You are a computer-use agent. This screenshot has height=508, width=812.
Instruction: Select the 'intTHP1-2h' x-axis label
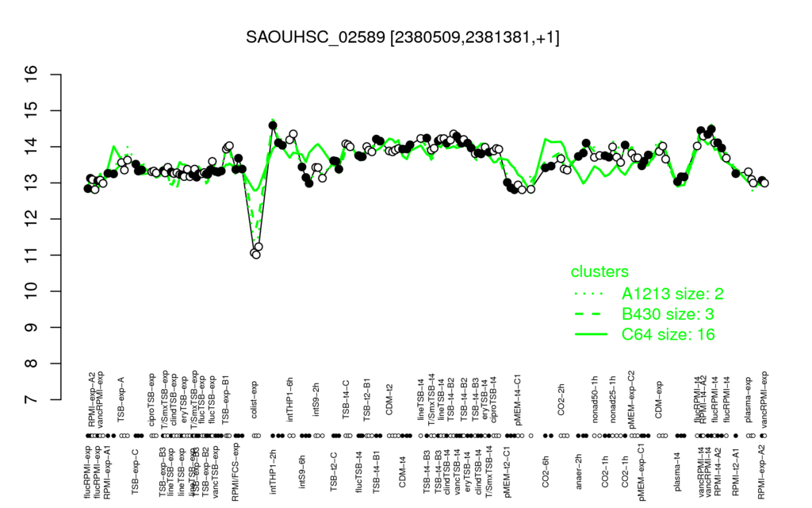tap(274, 470)
